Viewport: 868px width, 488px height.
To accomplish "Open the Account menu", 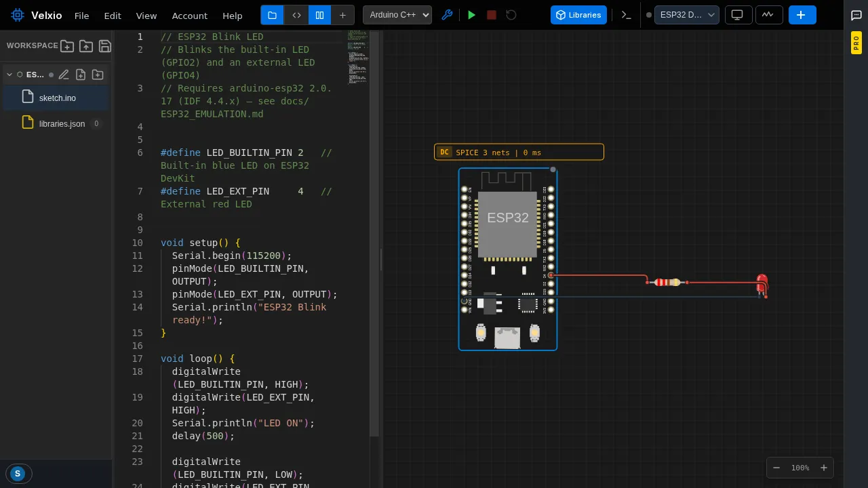I will coord(190,16).
